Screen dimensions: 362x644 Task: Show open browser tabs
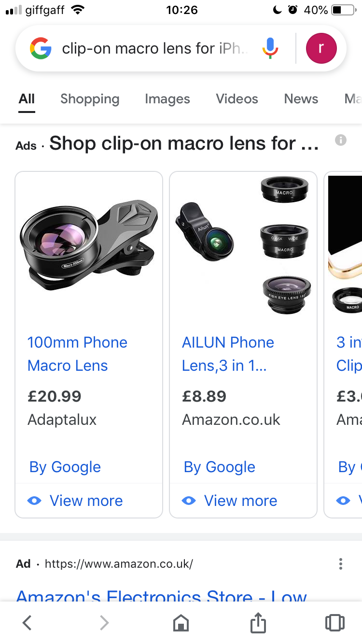coord(335,623)
